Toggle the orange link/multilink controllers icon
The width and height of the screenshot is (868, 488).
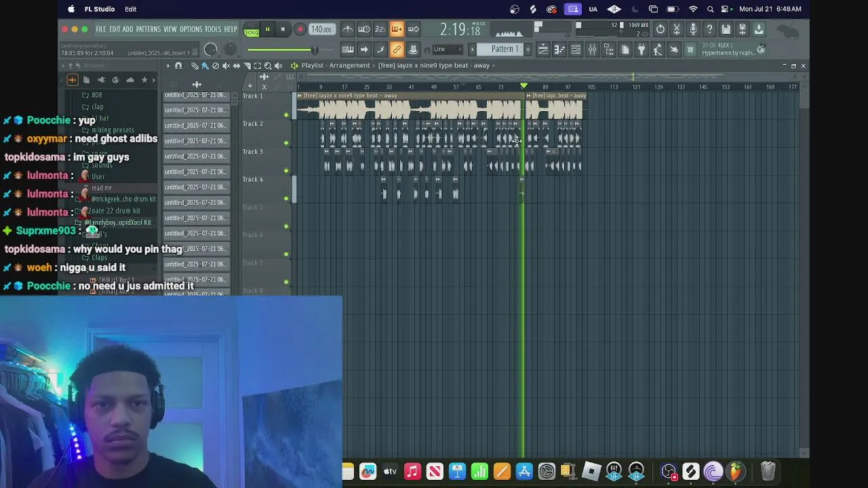(x=397, y=49)
